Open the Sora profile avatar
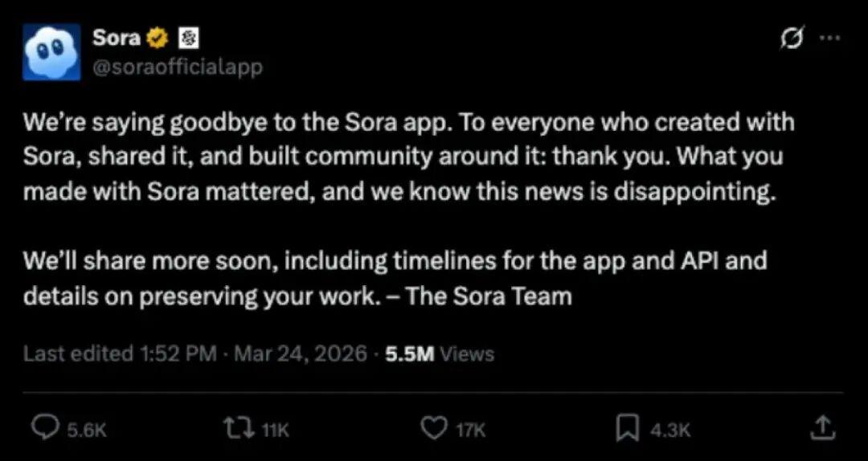868x461 pixels. (51, 51)
